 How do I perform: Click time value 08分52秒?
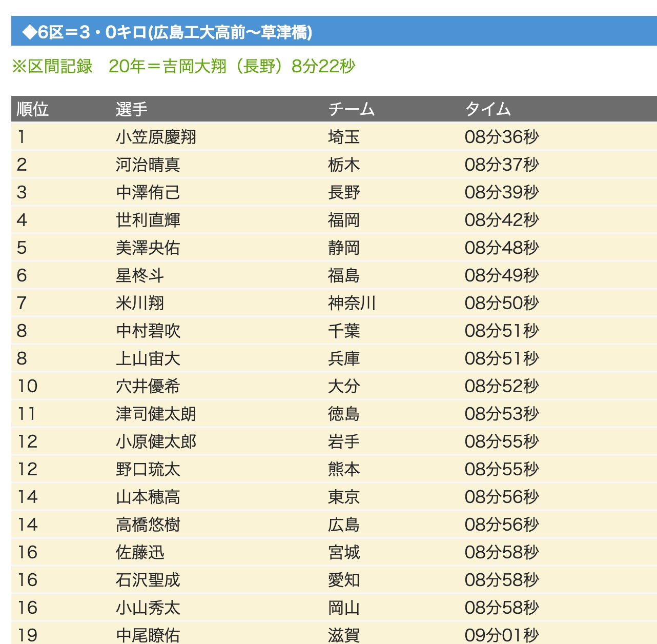[x=502, y=386]
